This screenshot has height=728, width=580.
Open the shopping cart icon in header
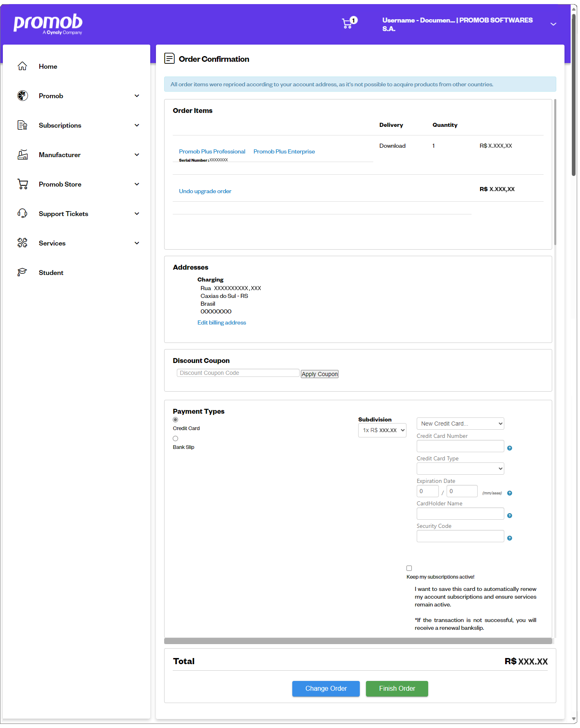[x=347, y=24]
